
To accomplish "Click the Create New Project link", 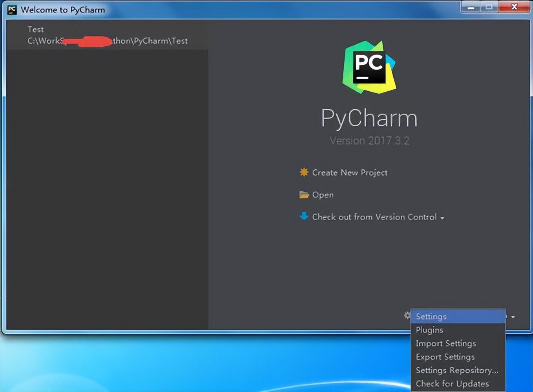I will click(350, 172).
